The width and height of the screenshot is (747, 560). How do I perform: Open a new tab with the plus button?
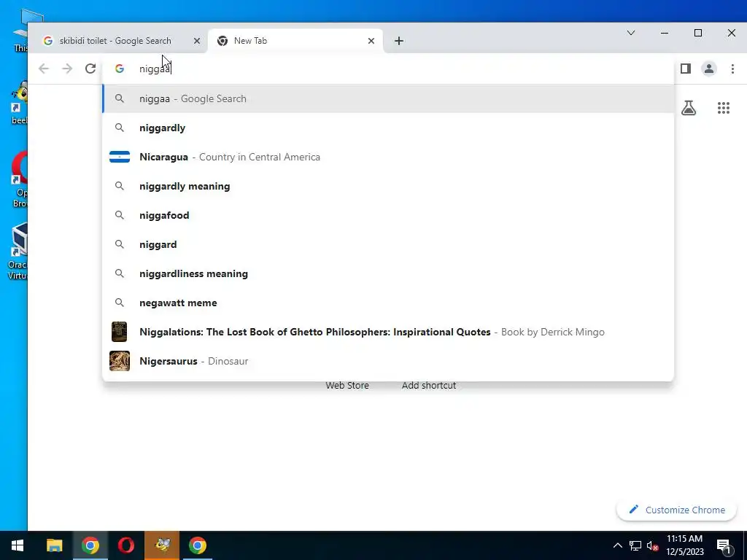[399, 41]
